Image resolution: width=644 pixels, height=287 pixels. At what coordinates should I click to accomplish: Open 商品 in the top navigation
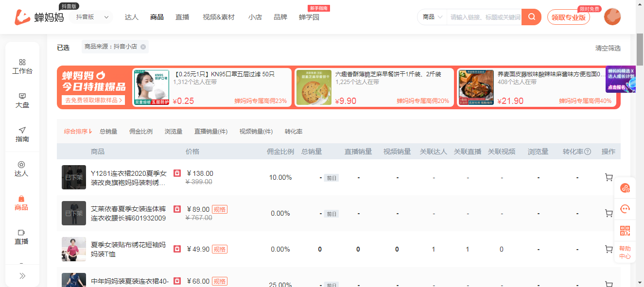(x=157, y=17)
